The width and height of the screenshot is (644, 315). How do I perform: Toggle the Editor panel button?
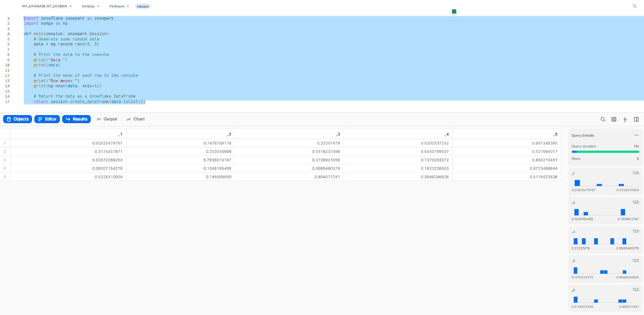[47, 119]
